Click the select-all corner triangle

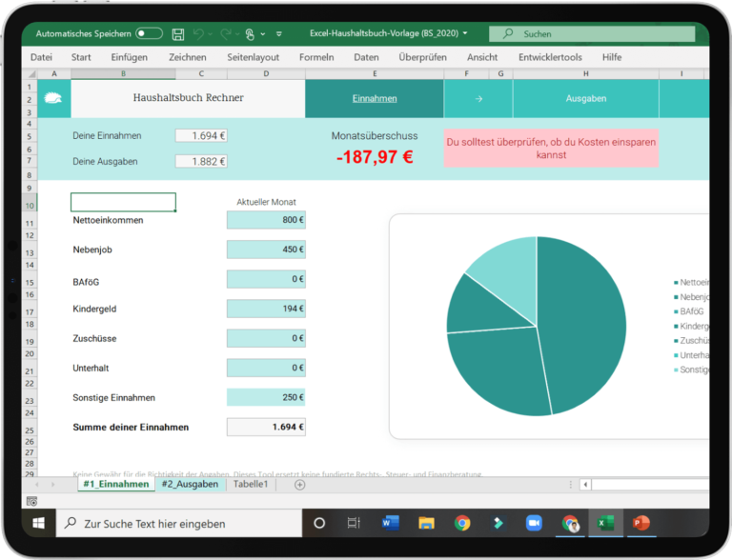[31, 73]
